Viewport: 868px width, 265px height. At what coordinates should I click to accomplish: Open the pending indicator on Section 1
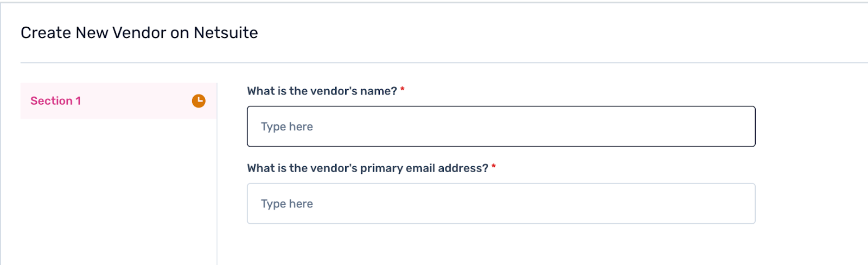199,100
